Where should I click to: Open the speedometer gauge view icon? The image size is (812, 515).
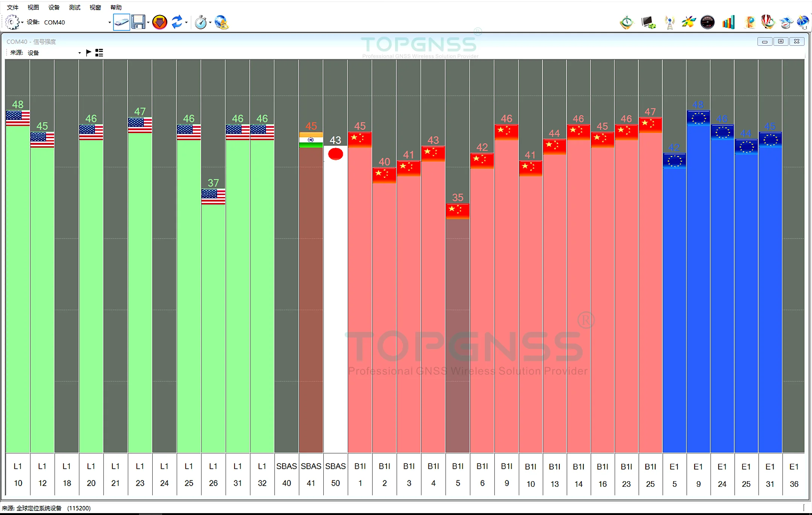tap(707, 23)
